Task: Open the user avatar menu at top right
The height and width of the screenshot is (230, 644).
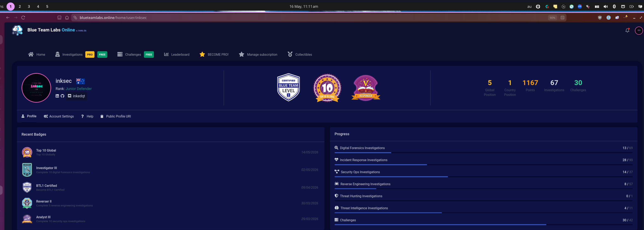Action: point(639,30)
